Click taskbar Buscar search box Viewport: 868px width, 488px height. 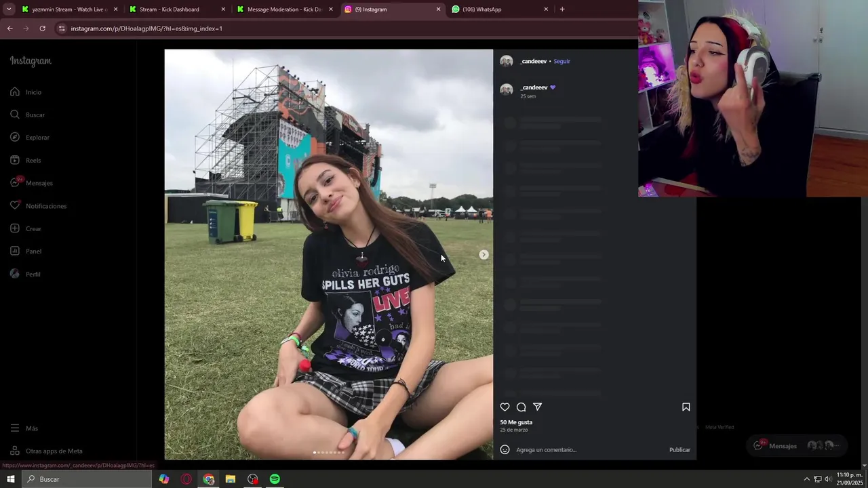(x=87, y=479)
